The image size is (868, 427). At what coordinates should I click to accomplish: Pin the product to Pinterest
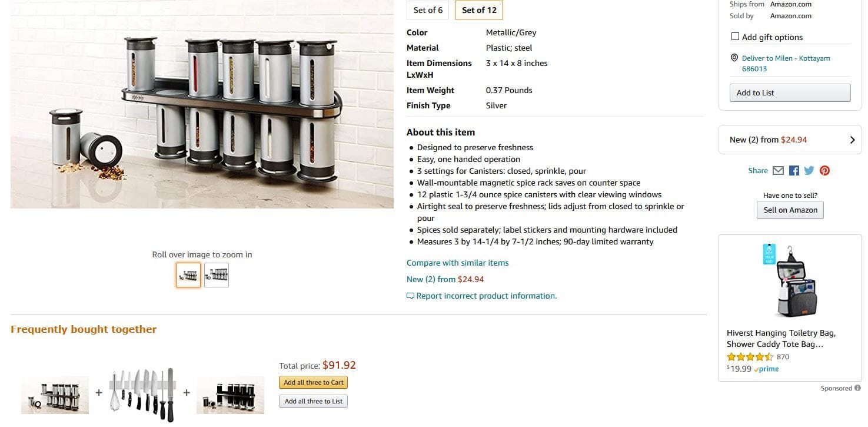pyautogui.click(x=824, y=170)
